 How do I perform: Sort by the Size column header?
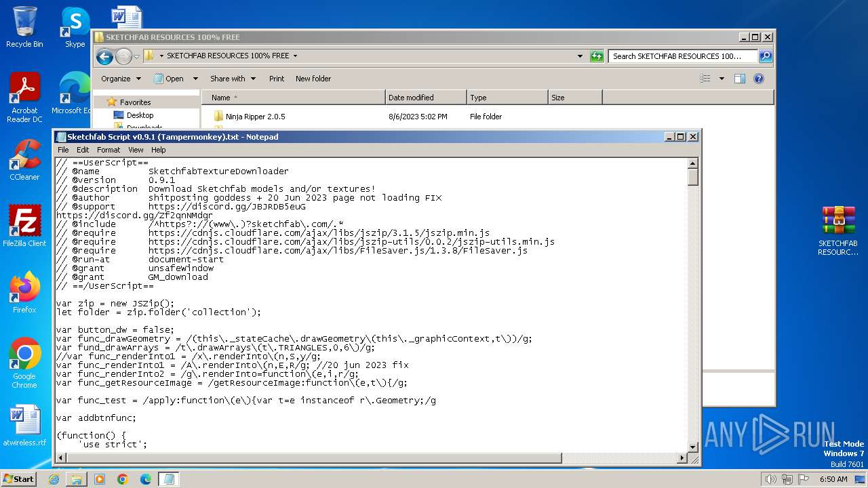[x=575, y=98]
